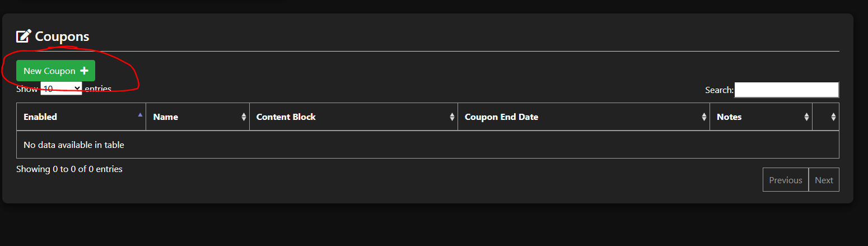Image resolution: width=868 pixels, height=246 pixels.
Task: Click the plus icon on New Coupon
Action: click(x=84, y=71)
